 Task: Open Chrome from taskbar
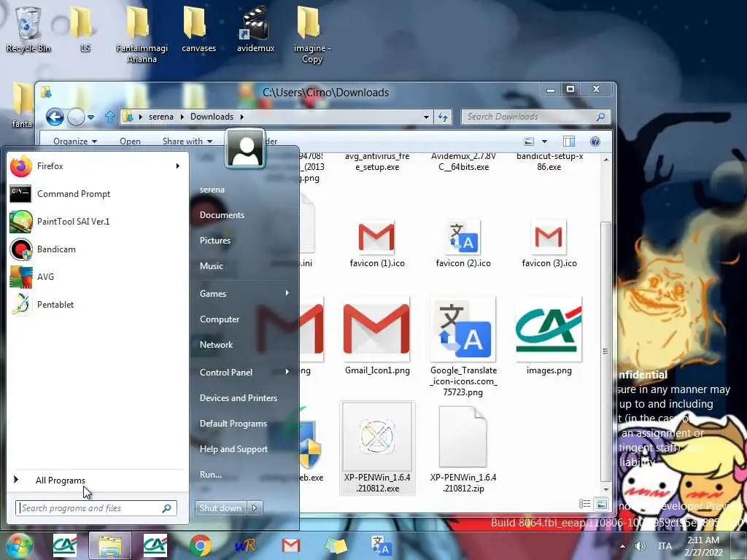pyautogui.click(x=200, y=545)
